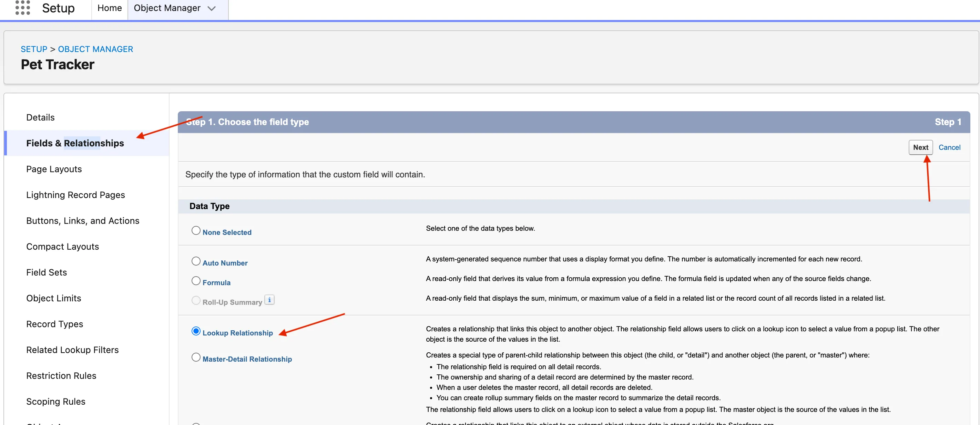The image size is (980, 425).
Task: Go to Lightning Record Pages
Action: (75, 195)
